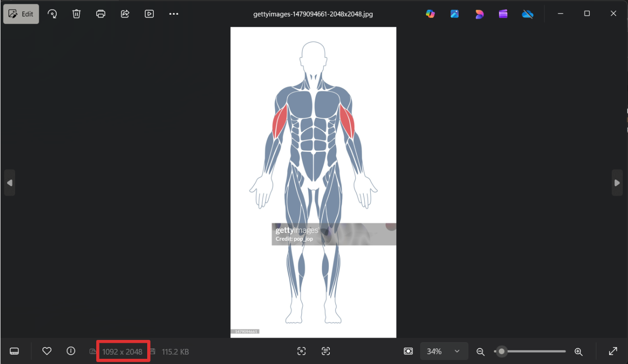
Task: Minimize the Photos window
Action: coord(561,14)
